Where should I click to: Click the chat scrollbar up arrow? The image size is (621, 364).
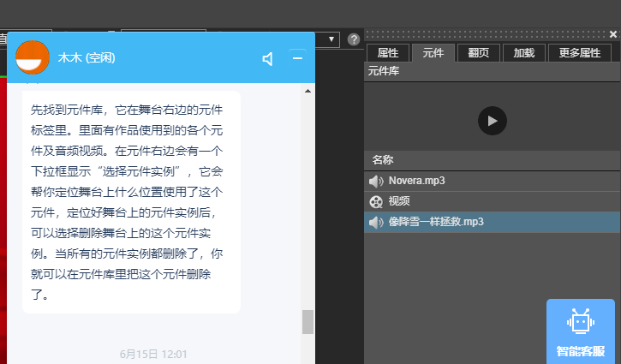[308, 91]
